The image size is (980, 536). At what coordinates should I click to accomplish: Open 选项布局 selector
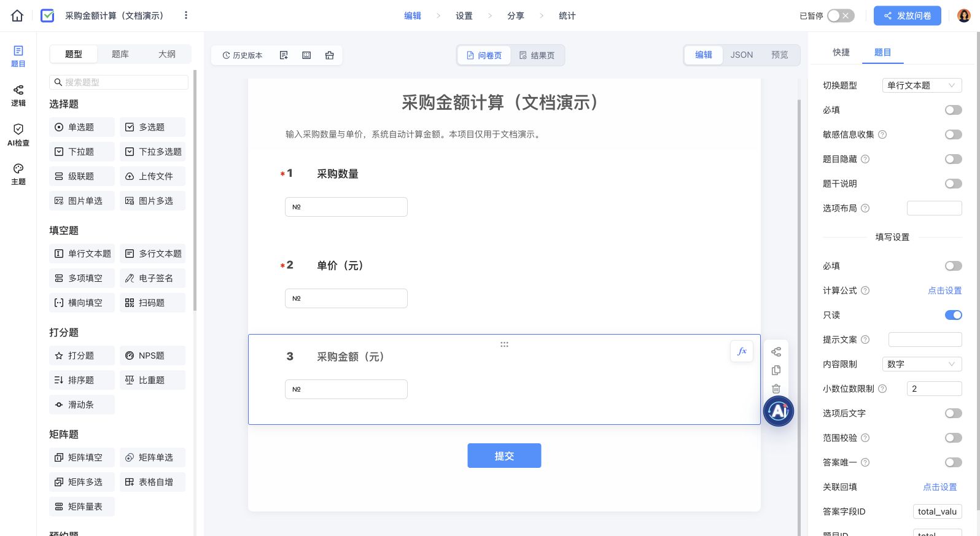(935, 208)
